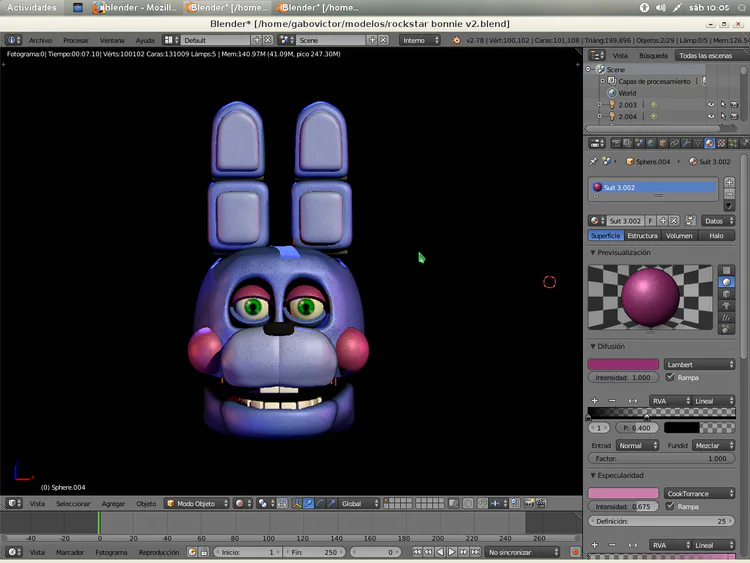The image size is (750, 563).
Task: Open the Lambert shader dropdown
Action: (699, 364)
